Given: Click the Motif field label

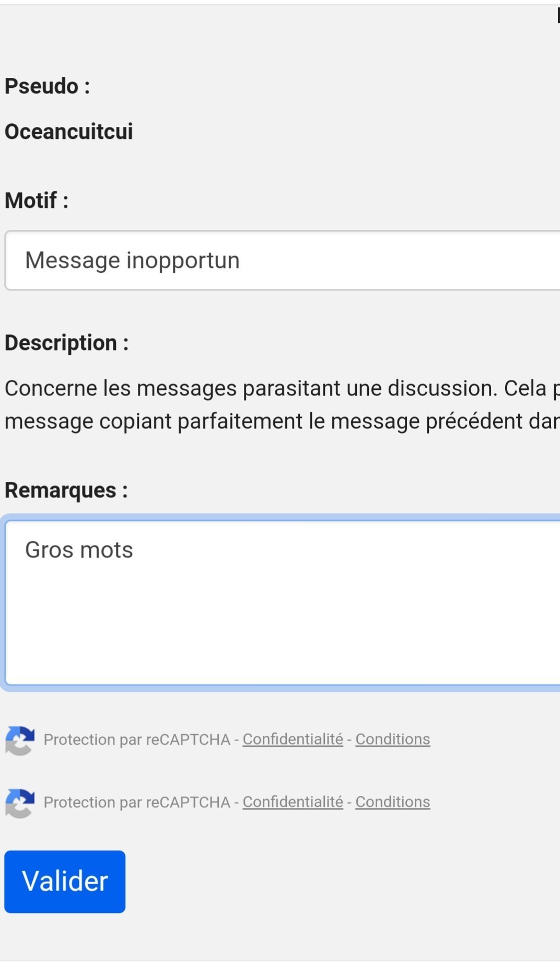Looking at the screenshot, I should (37, 201).
